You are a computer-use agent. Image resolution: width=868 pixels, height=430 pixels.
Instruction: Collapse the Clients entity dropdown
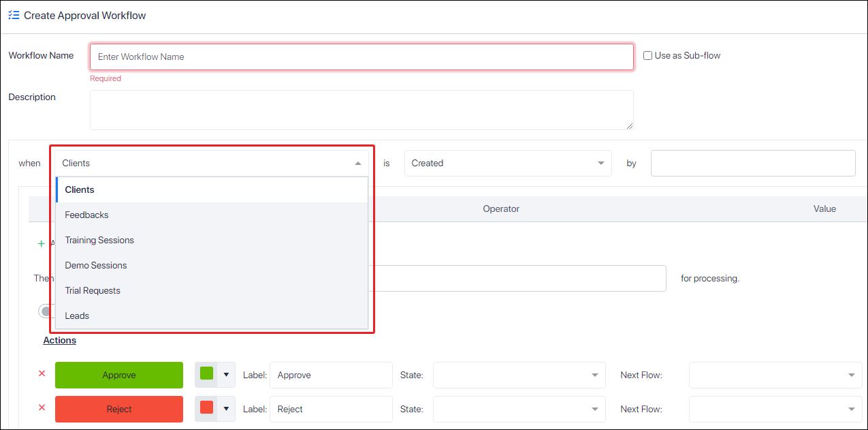[357, 163]
